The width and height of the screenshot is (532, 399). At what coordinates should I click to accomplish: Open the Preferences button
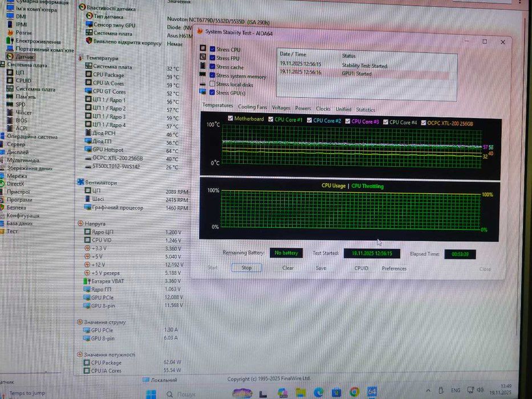point(394,268)
